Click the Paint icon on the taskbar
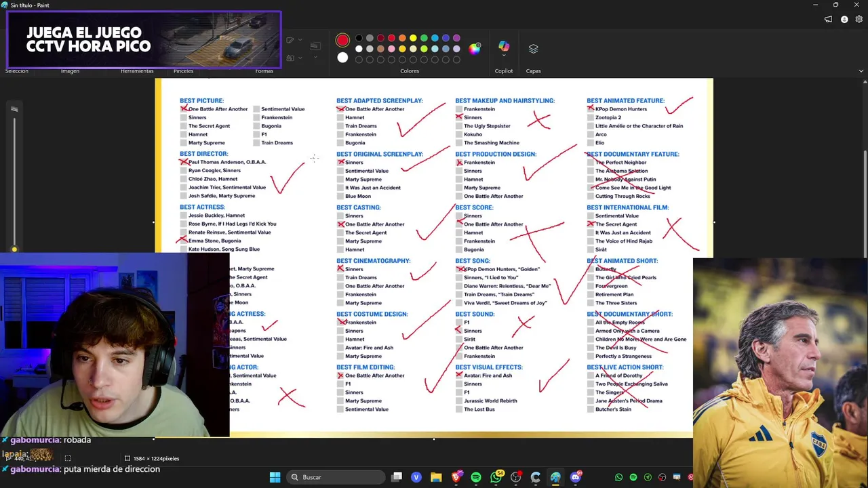This screenshot has width=868, height=488. 555,477
